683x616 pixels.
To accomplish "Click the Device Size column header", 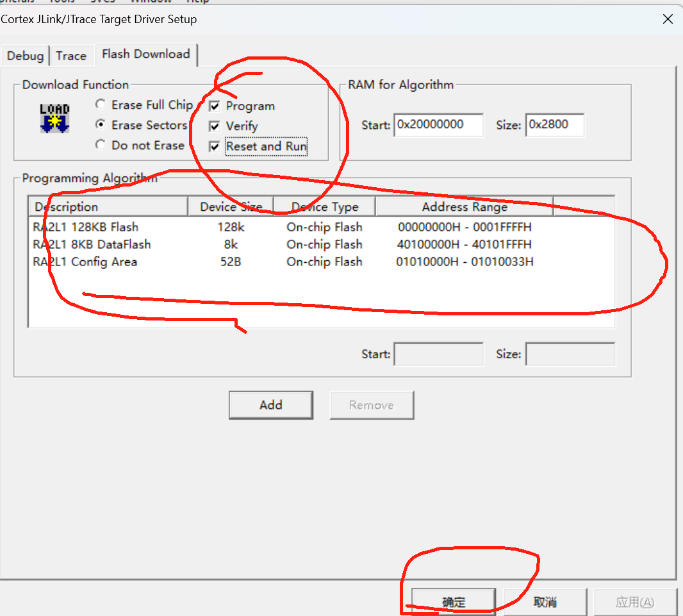I will tap(231, 206).
